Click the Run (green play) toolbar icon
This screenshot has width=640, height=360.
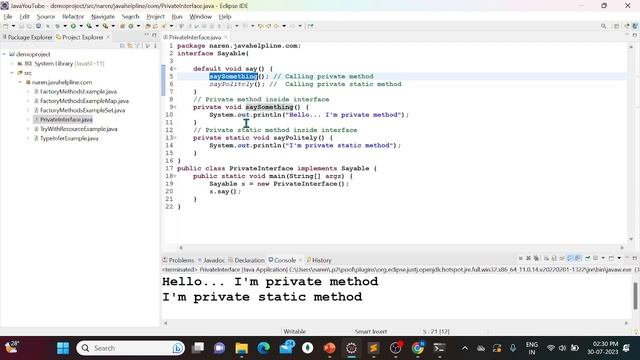point(73,26)
